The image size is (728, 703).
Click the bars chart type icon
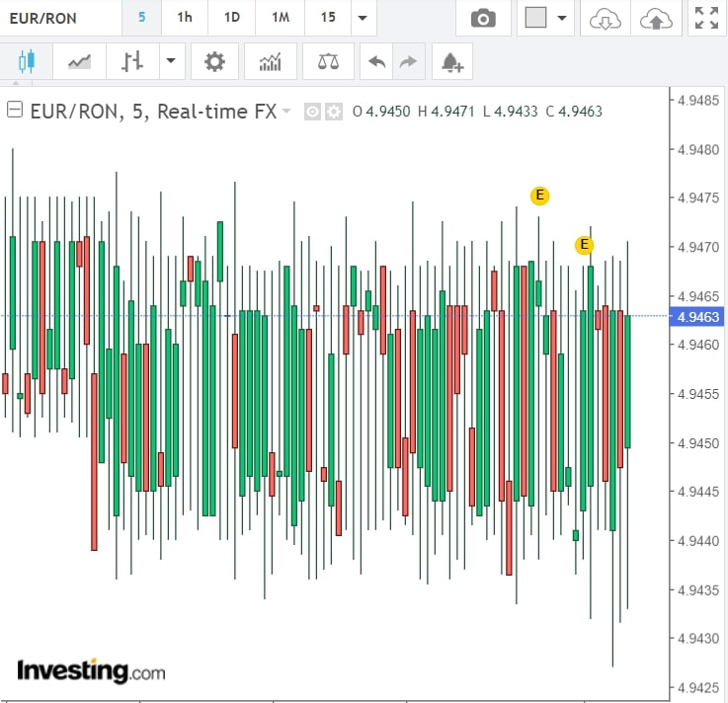(132, 62)
